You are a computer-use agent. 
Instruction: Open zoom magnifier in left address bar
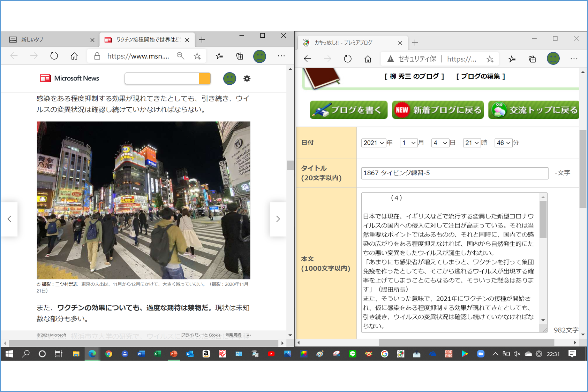pyautogui.click(x=180, y=56)
